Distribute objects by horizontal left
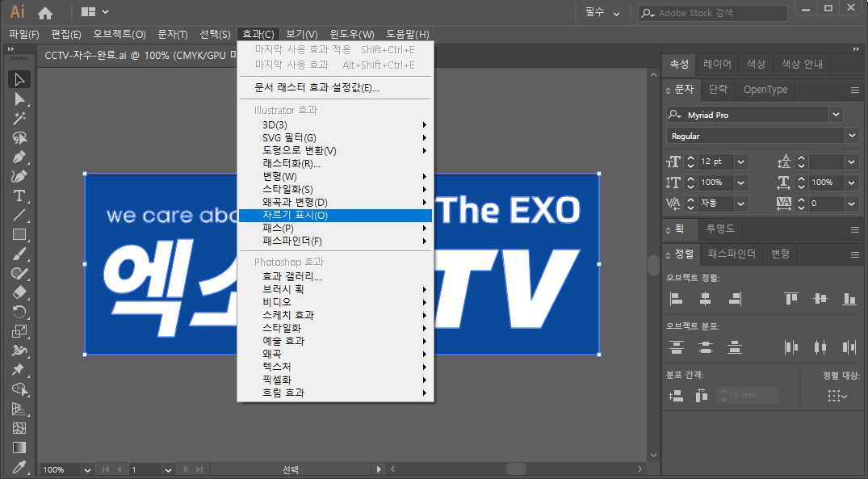Image resolution: width=868 pixels, height=479 pixels. (x=791, y=347)
